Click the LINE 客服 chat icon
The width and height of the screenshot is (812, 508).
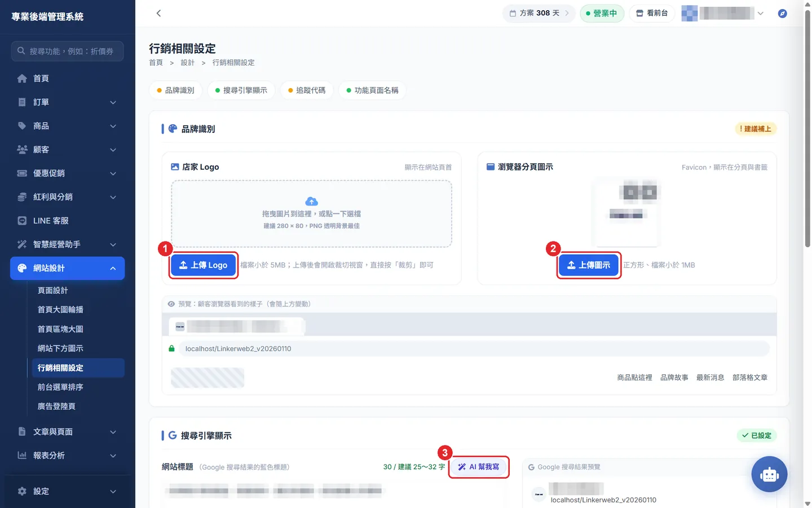coord(22,221)
